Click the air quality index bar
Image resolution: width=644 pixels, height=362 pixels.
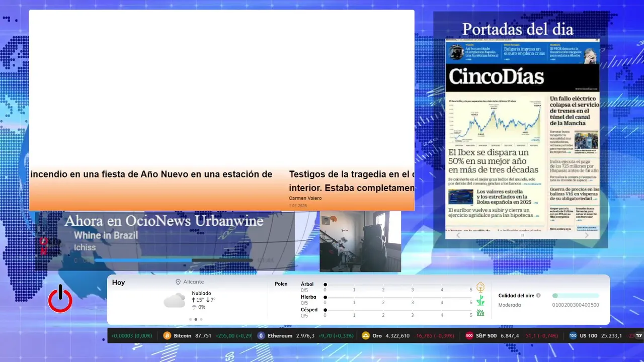tap(576, 296)
